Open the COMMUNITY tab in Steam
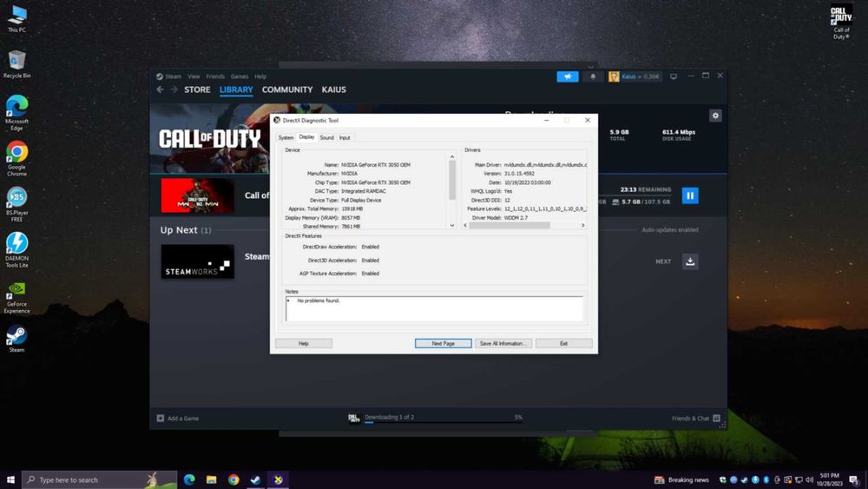 click(287, 89)
